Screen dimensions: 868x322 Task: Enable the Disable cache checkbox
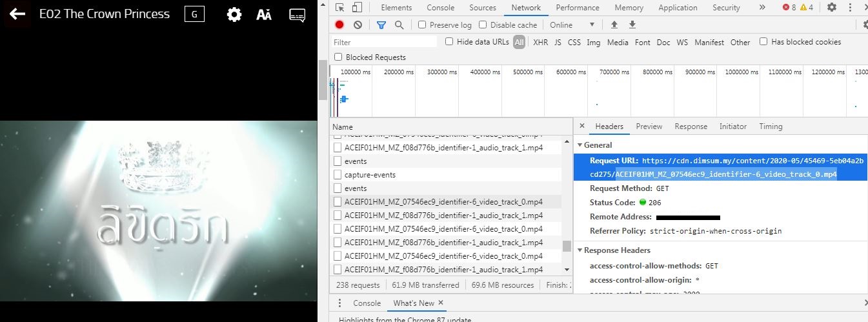[x=483, y=25]
